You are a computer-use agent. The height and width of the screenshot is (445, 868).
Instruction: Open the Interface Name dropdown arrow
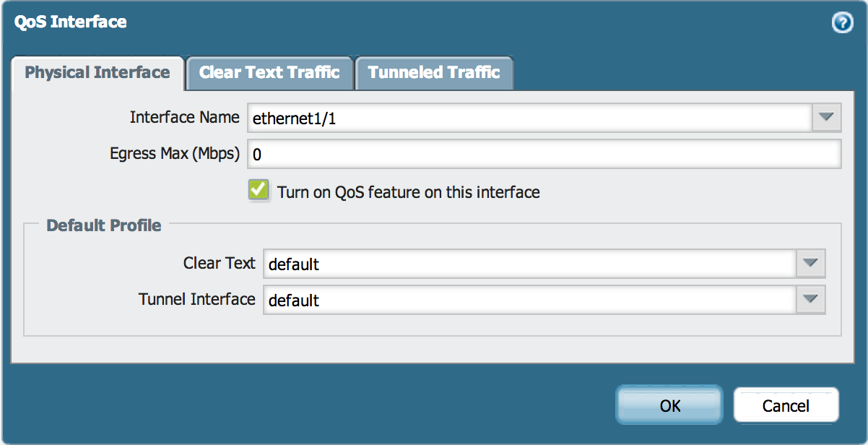(x=826, y=117)
